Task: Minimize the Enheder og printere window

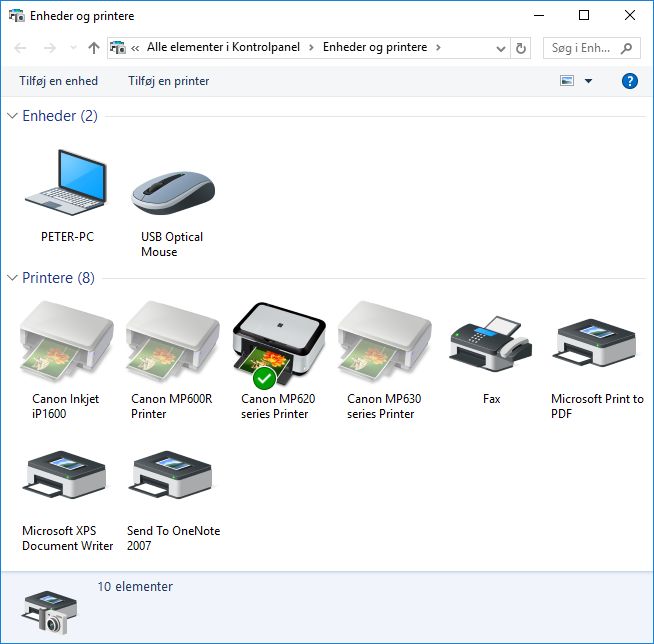Action: tap(539, 15)
